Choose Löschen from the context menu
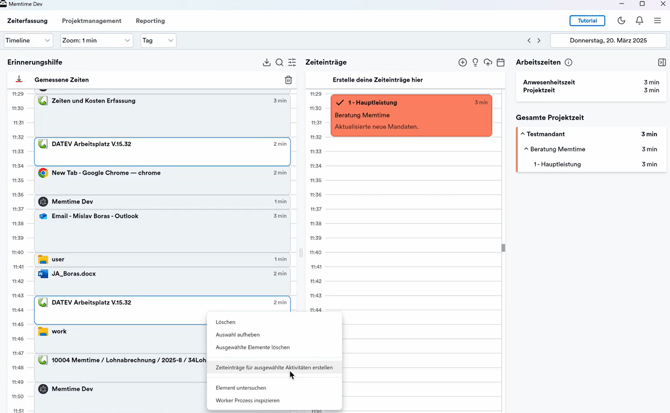670x413 pixels. tap(226, 322)
